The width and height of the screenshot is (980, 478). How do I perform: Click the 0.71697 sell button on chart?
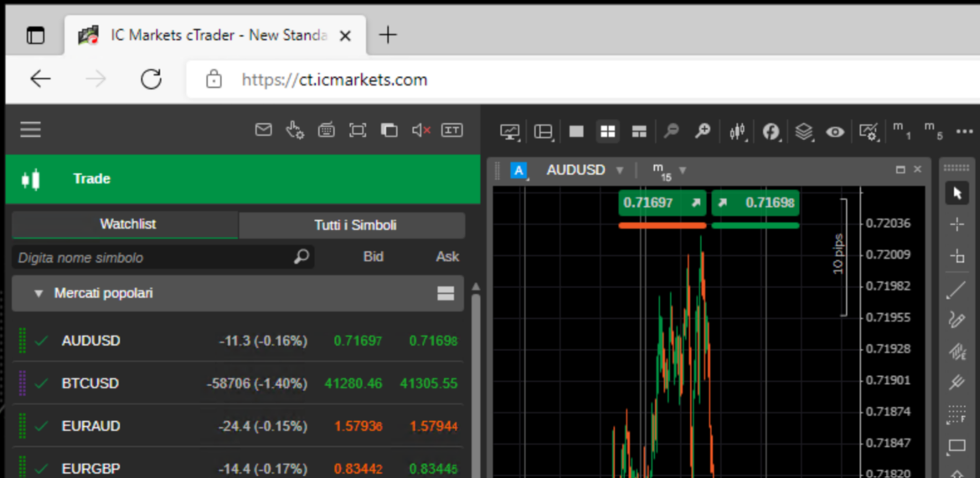[662, 203]
